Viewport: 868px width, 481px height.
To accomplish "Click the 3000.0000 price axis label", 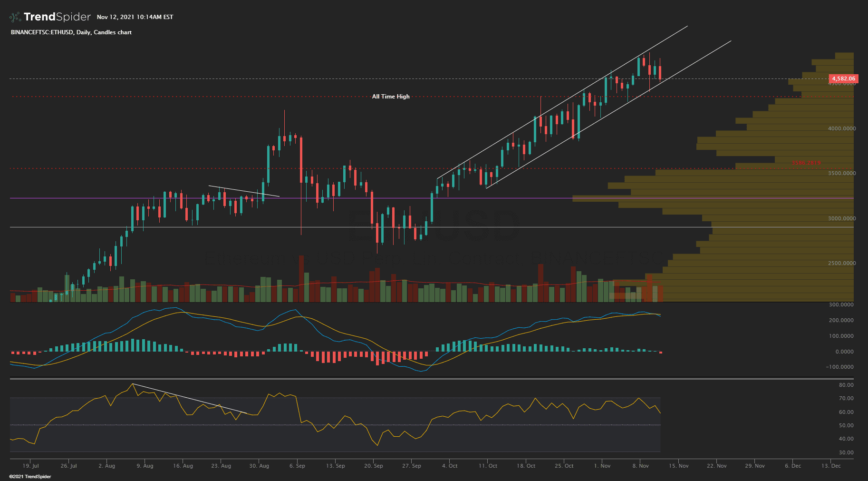I will tap(841, 218).
